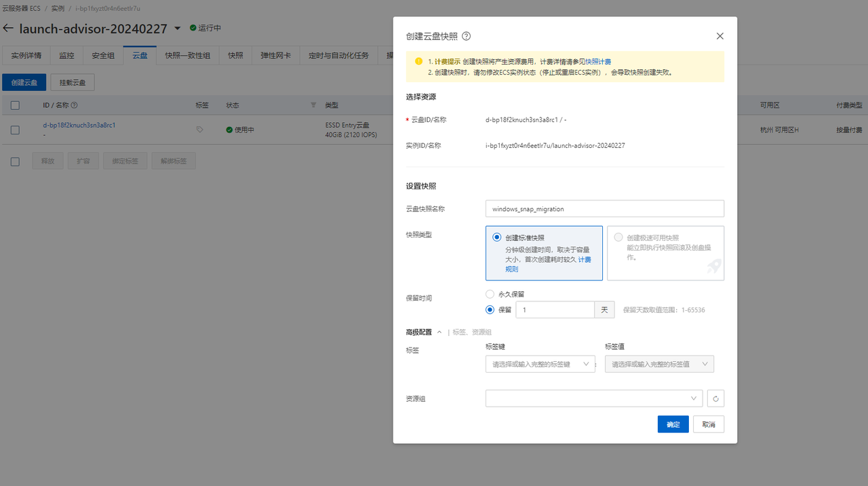868x486 pixels.
Task: Tick the checkbox beside 释放 button
Action: (x=15, y=162)
